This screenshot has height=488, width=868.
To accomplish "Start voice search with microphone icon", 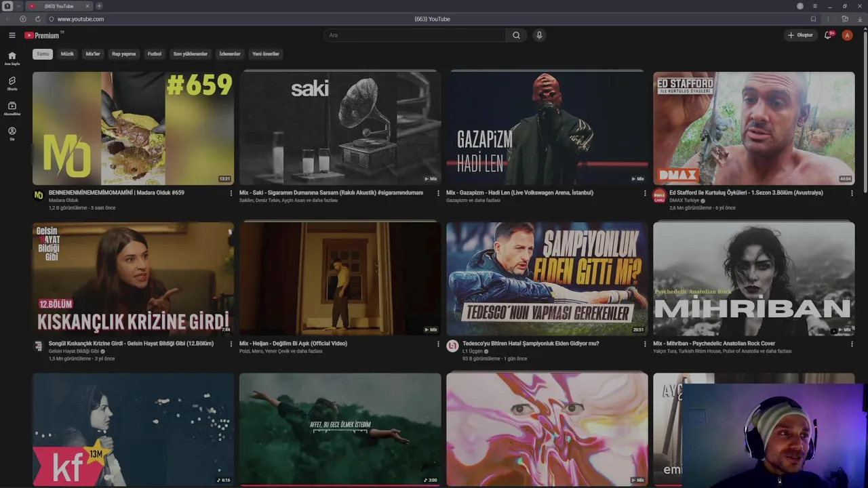I will [x=539, y=35].
